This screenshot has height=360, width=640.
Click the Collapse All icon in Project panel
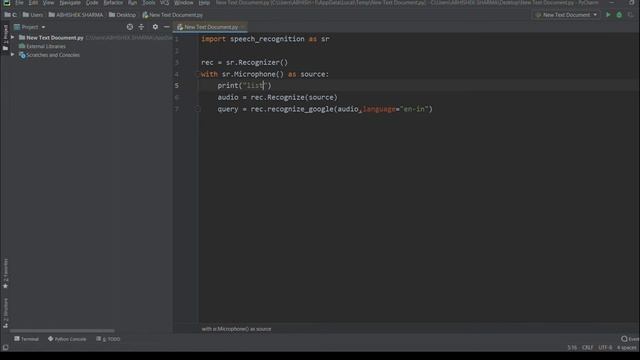pos(141,27)
